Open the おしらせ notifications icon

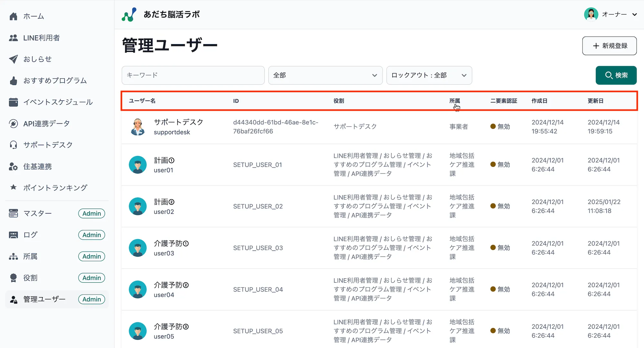(x=13, y=59)
